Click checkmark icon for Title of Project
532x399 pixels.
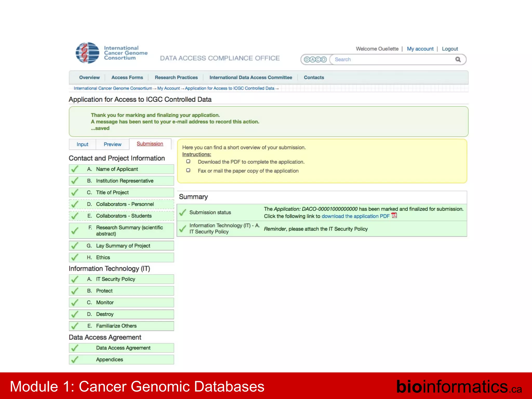[75, 192]
